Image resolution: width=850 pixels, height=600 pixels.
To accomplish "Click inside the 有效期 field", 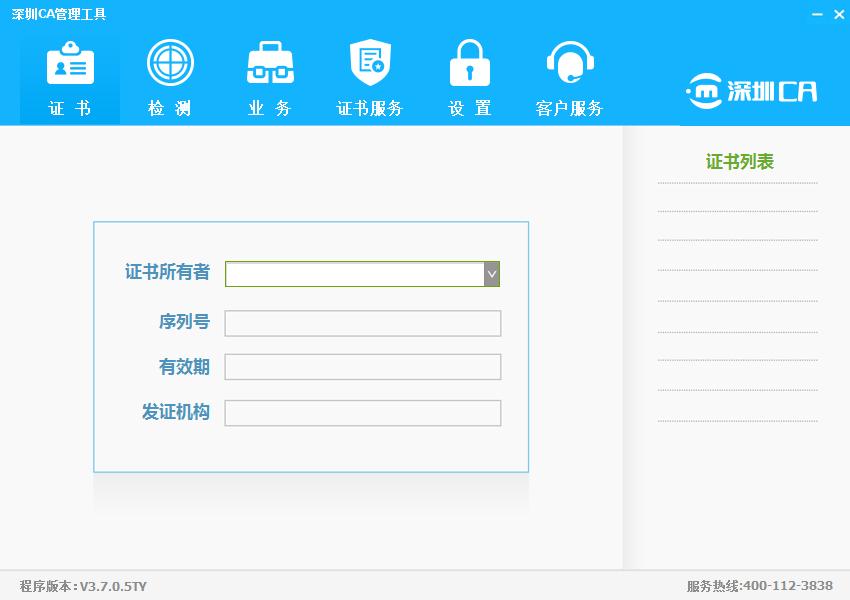I will [362, 366].
